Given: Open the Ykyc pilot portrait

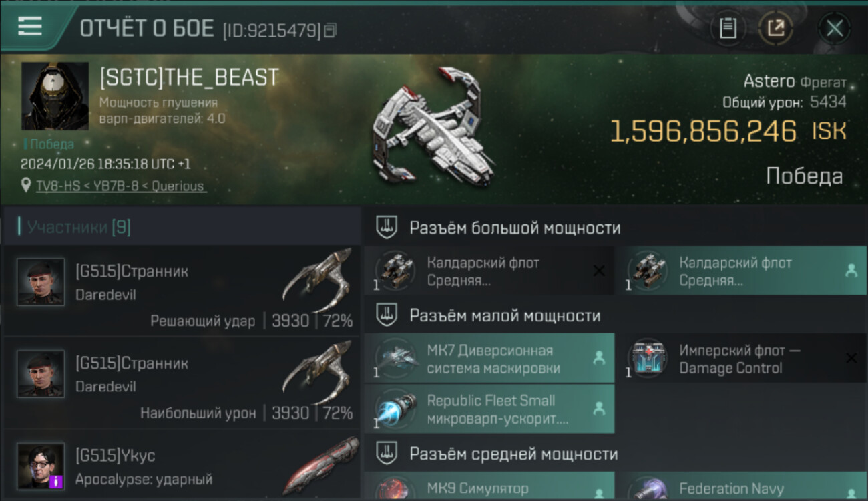Looking at the screenshot, I should click(x=41, y=466).
